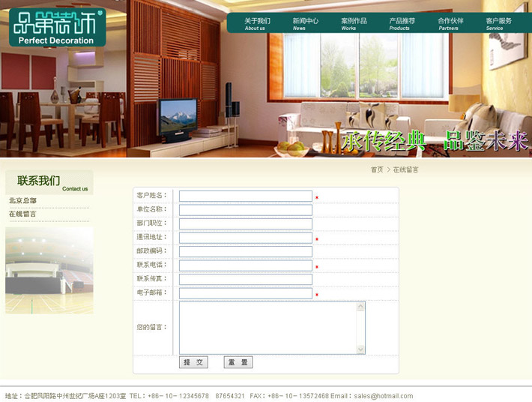The height and width of the screenshot is (402, 532).
Task: Click the 首页 breadcrumb link
Action: point(376,170)
